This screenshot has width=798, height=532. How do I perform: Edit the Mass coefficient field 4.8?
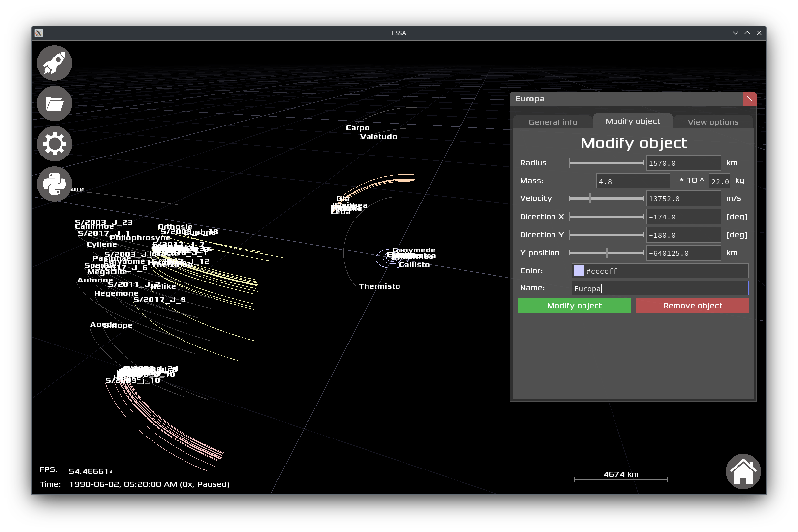point(633,181)
